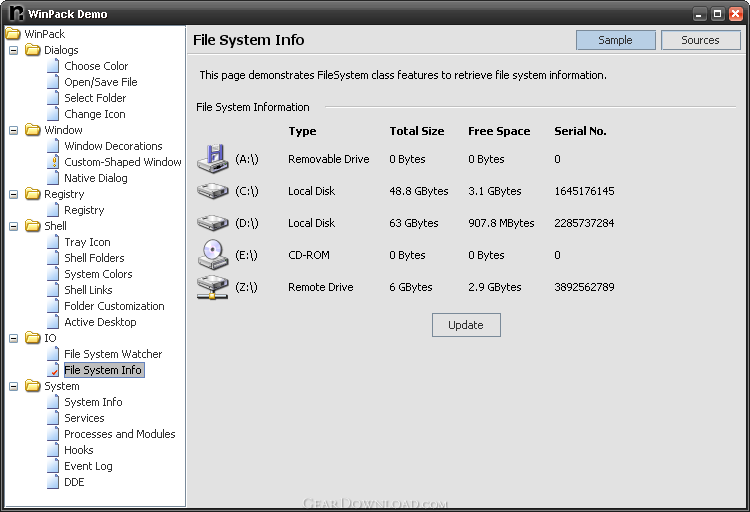Click the 48.8 GBytes total size value

point(419,191)
